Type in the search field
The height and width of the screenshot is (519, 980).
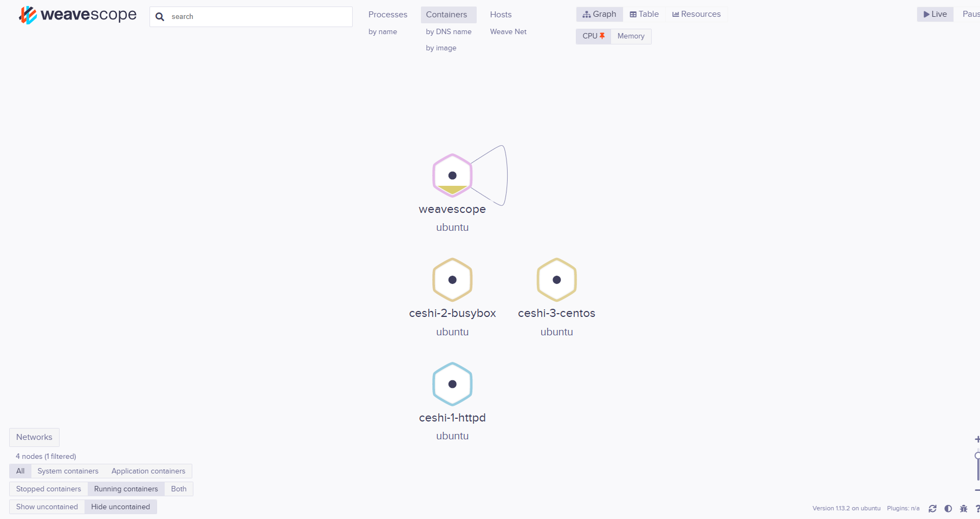pos(251,17)
